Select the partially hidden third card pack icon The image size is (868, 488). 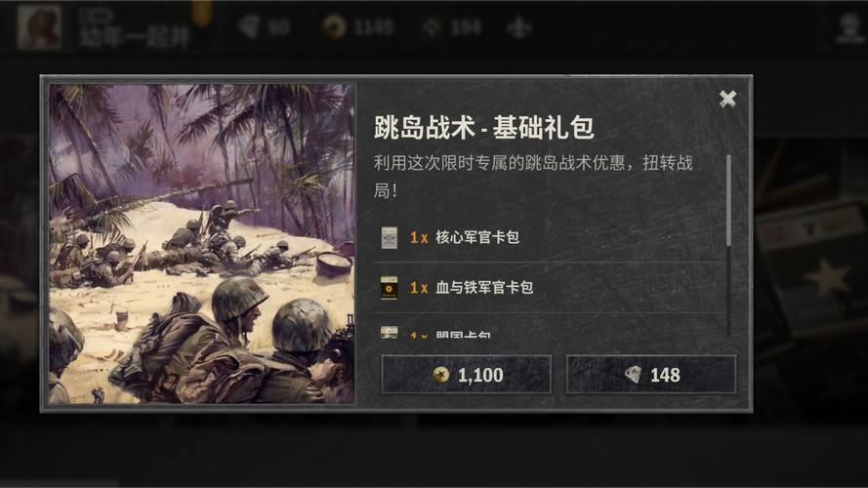coord(390,332)
